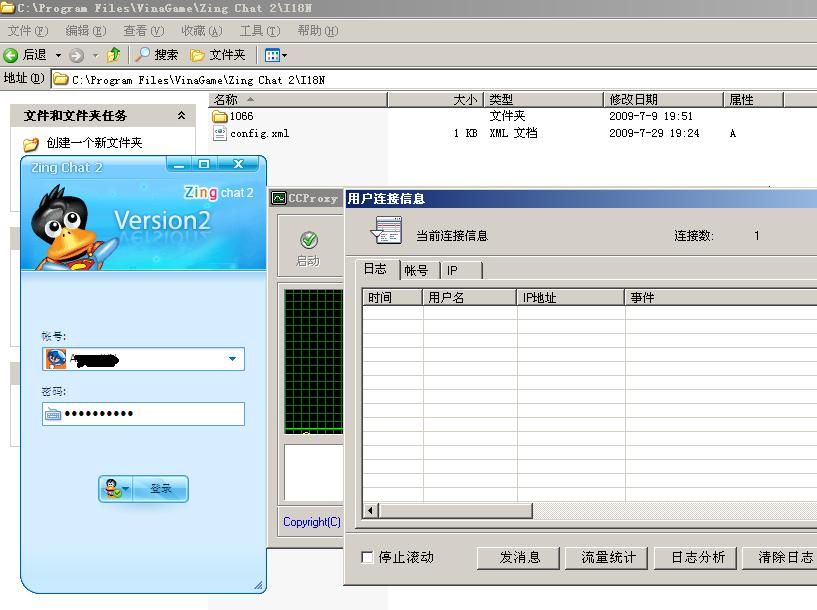This screenshot has width=817, height=610.
Task: Sort by Type (类型) column header
Action: click(544, 99)
